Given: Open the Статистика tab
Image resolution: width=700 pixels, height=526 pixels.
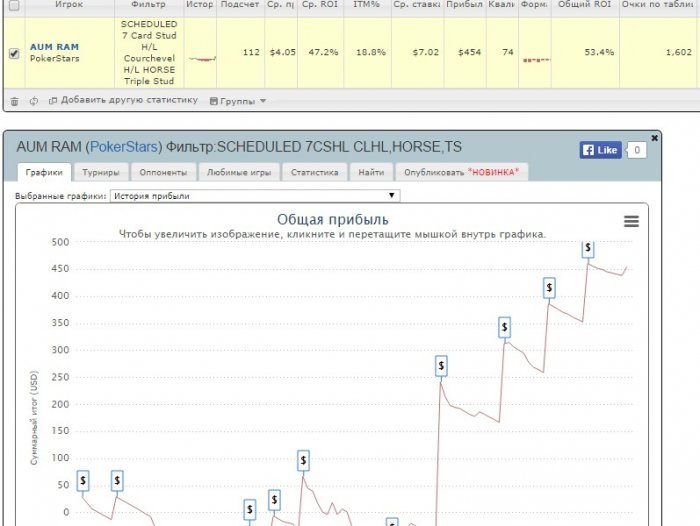Looking at the screenshot, I should point(315,172).
